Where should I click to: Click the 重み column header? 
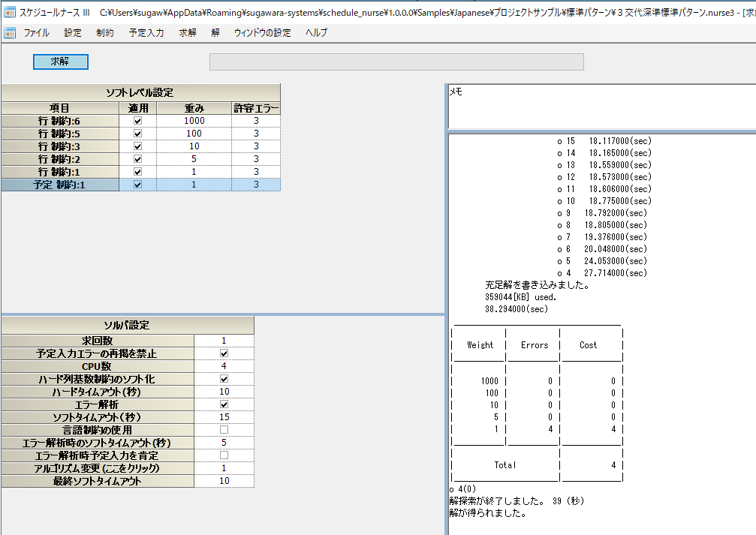click(194, 108)
